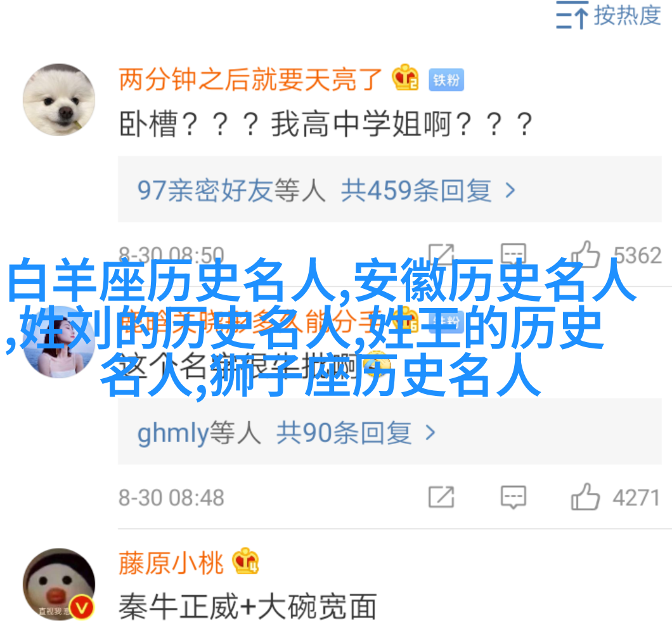Image resolution: width=672 pixels, height=643 pixels.
Task: View the woman portrait avatar
Action: (59, 342)
